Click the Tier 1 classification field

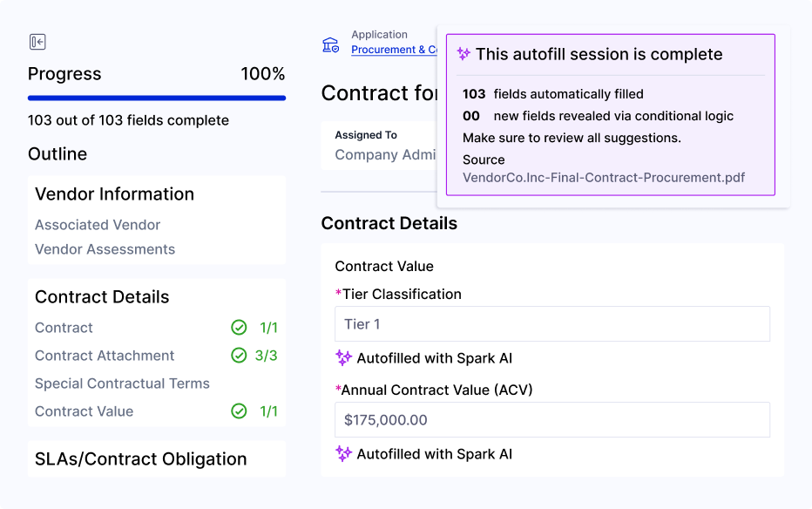pyautogui.click(x=552, y=323)
